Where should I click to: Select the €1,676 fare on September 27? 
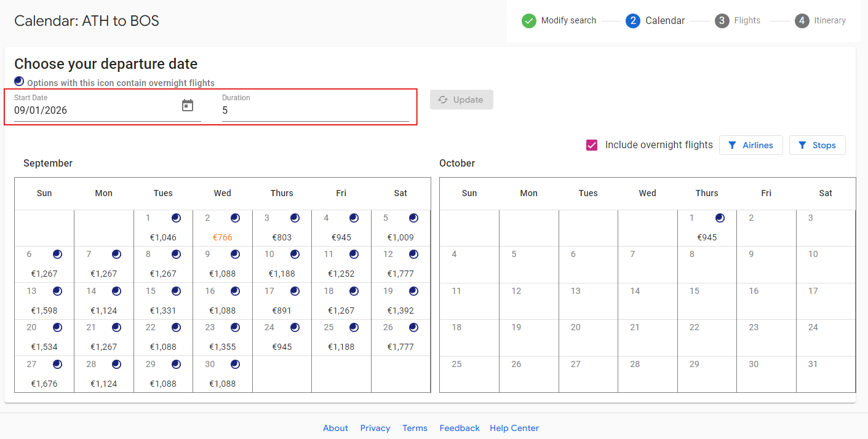tap(44, 384)
